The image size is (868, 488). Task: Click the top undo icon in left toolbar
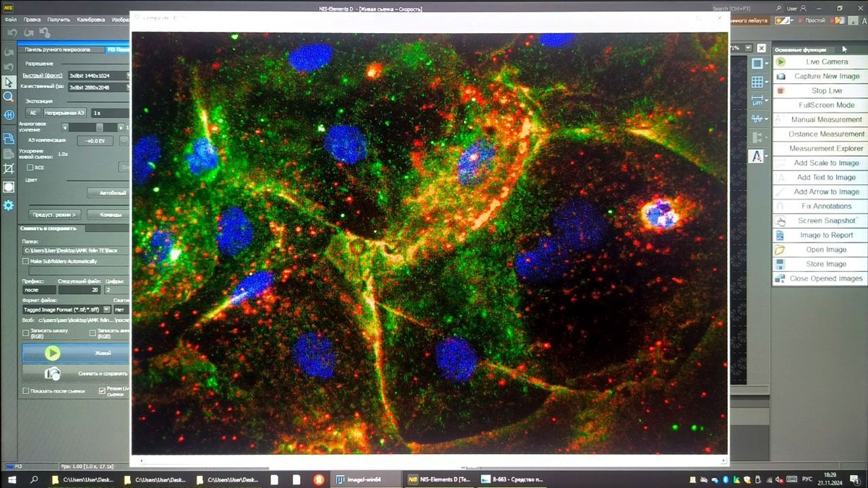(x=9, y=52)
